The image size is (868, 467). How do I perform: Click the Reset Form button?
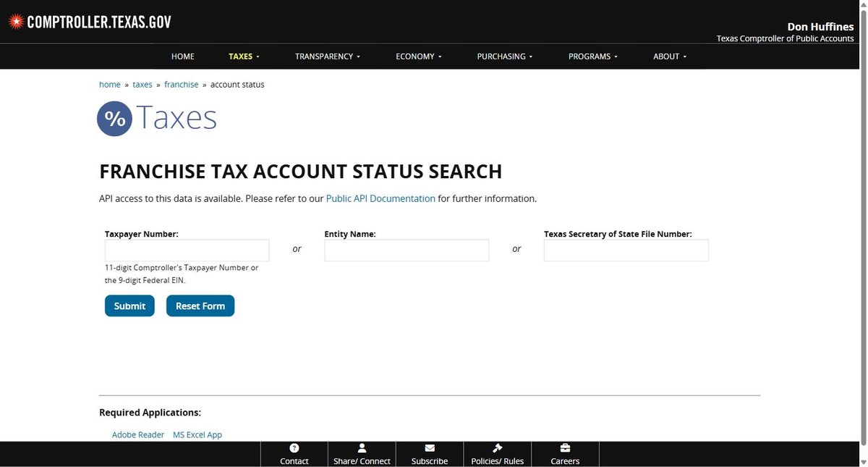click(200, 306)
